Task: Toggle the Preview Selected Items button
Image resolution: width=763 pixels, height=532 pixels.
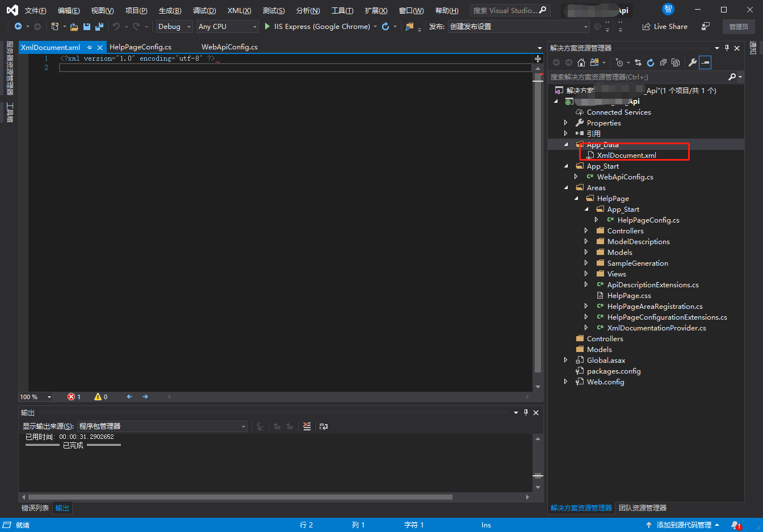Action: 705,62
